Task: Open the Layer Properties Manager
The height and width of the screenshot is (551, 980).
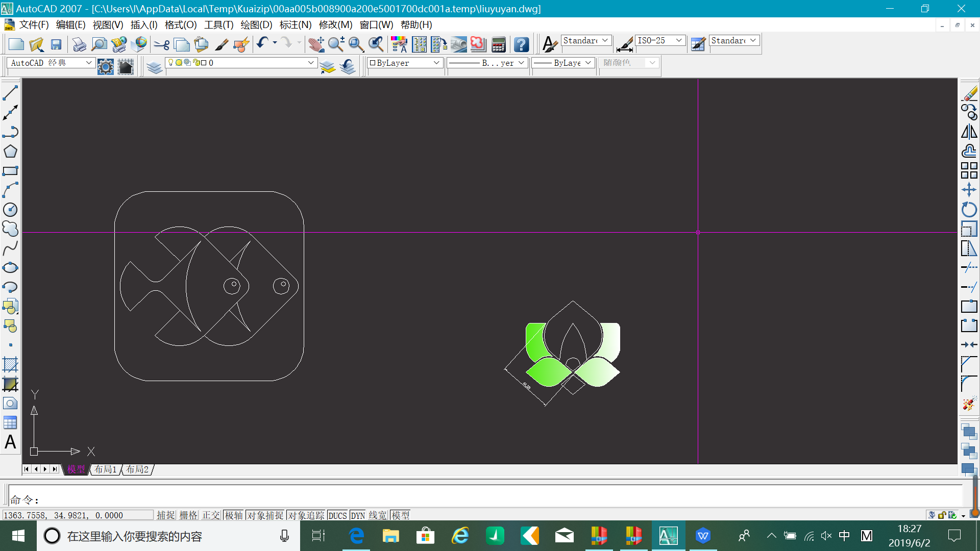Action: point(154,67)
